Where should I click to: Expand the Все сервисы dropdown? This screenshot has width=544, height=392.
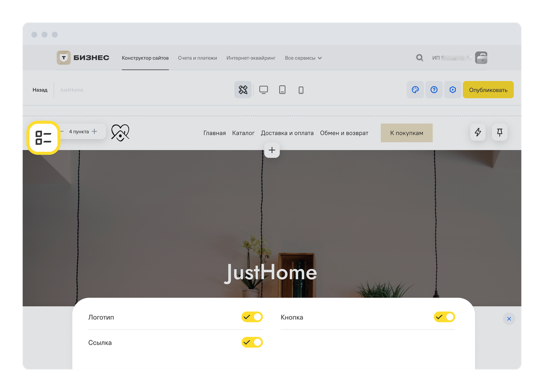[303, 58]
